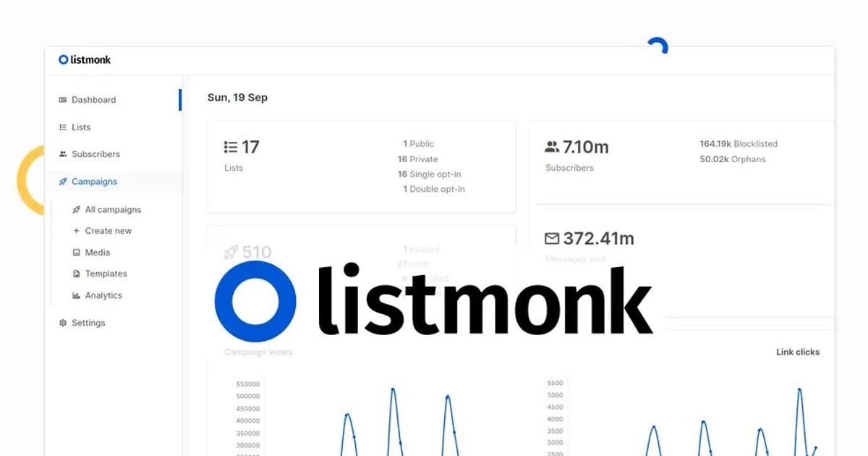
Task: Click the Dashboard icon in sidebar
Action: tap(63, 100)
